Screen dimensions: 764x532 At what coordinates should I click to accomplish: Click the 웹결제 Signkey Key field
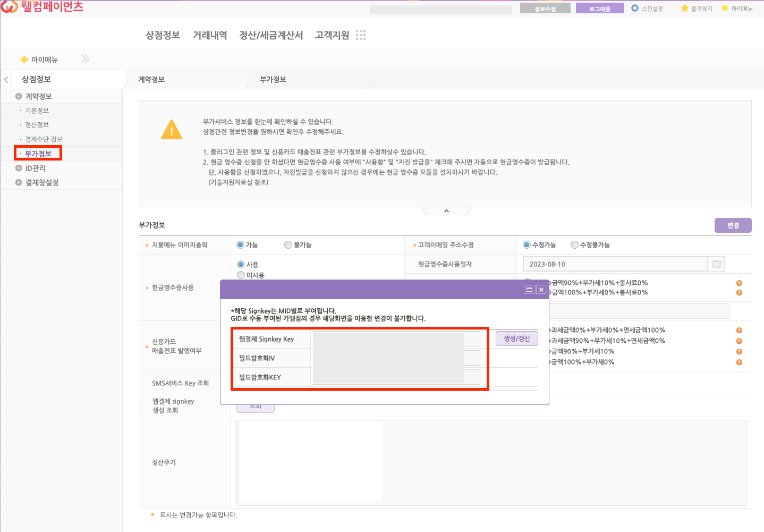pos(396,339)
